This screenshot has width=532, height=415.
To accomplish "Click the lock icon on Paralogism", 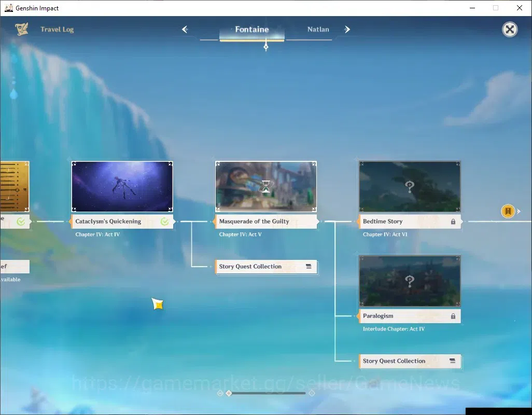I will click(453, 316).
